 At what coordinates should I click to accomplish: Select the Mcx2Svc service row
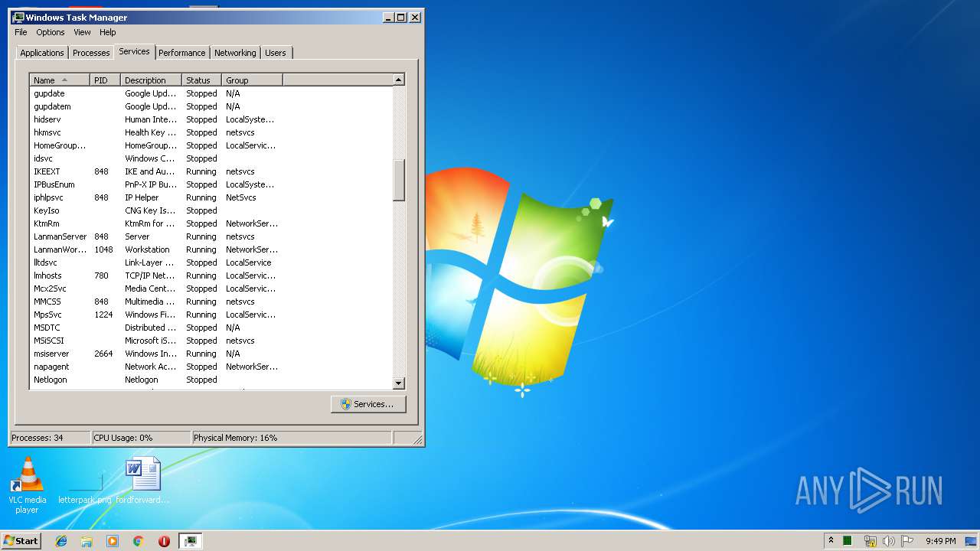coord(211,289)
